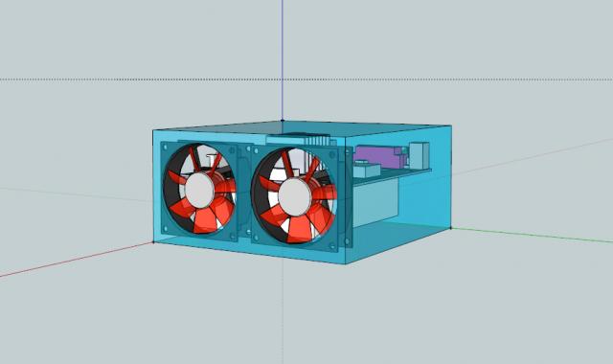Click the right fan's bottom-right screw hole

coord(332,247)
